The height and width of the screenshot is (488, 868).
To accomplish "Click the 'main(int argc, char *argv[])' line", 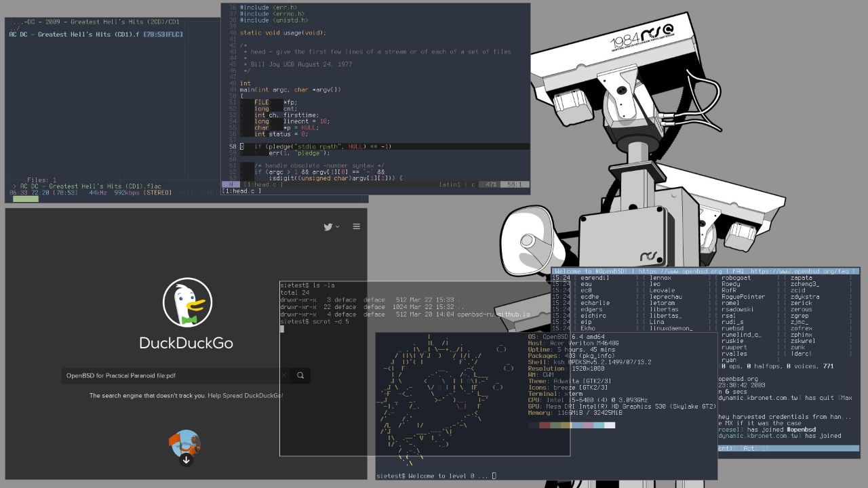I will (290, 89).
